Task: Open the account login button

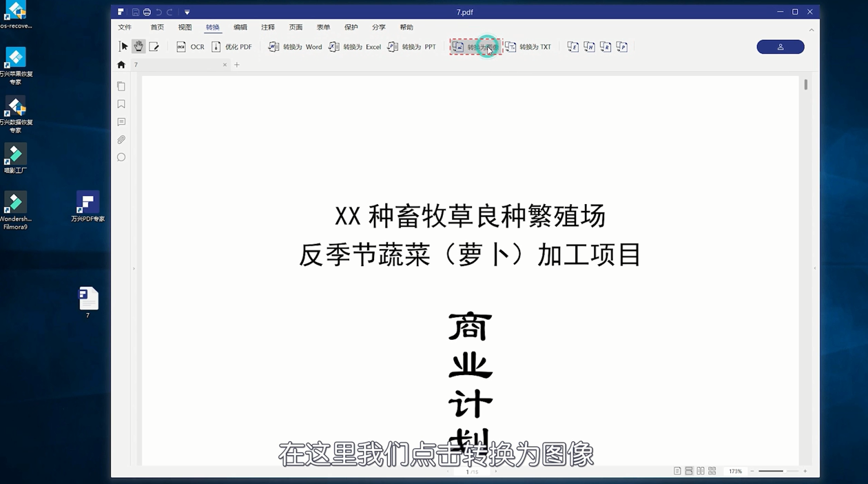Action: (x=780, y=46)
